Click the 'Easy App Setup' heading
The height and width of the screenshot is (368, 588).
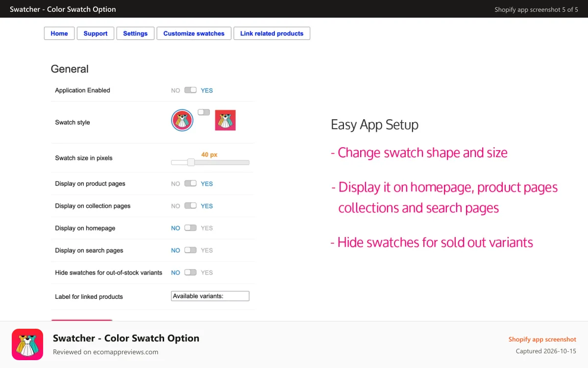pyautogui.click(x=374, y=125)
